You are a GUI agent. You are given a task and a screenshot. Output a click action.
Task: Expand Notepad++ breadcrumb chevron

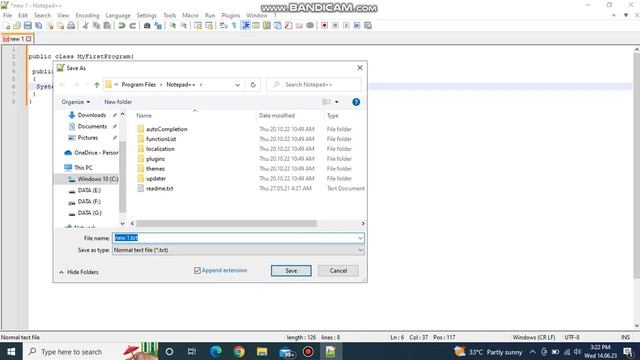pos(200,85)
